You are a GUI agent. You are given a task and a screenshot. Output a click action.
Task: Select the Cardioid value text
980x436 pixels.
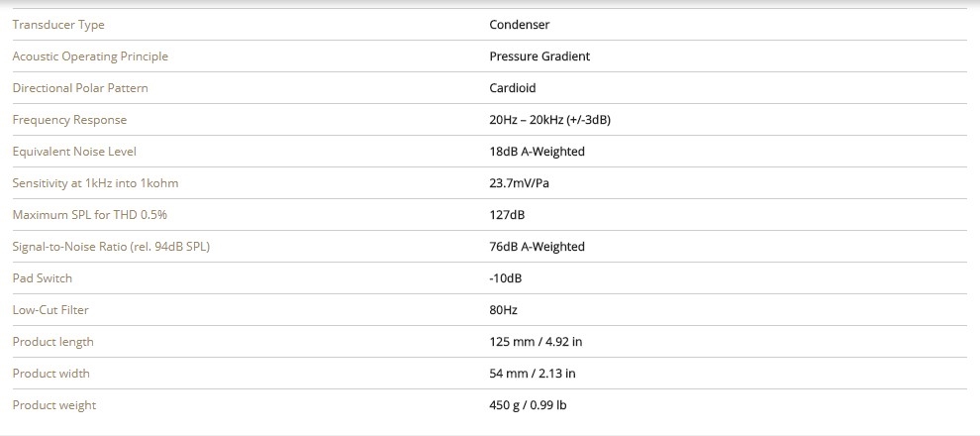point(513,88)
